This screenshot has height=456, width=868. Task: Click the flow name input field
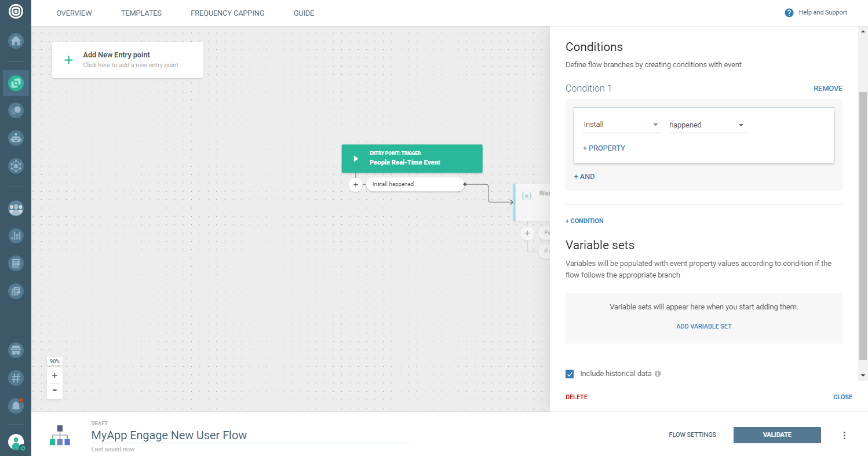point(250,435)
